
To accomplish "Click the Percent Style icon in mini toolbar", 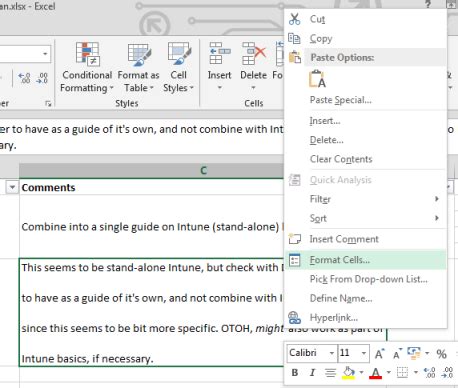I will tap(441, 353).
